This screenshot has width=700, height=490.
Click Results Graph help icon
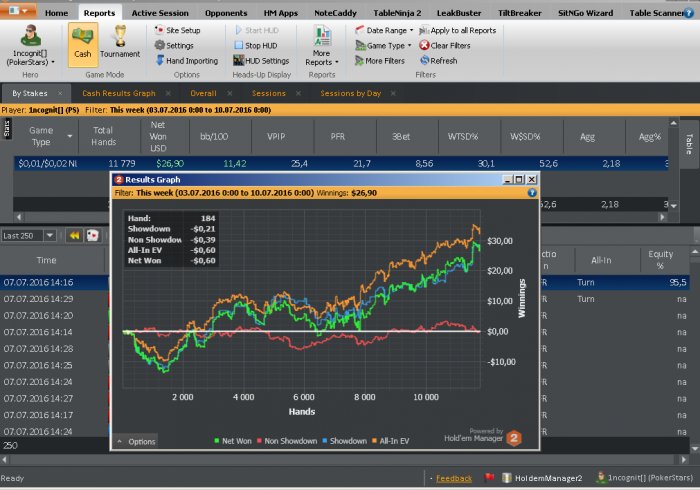click(x=532, y=193)
